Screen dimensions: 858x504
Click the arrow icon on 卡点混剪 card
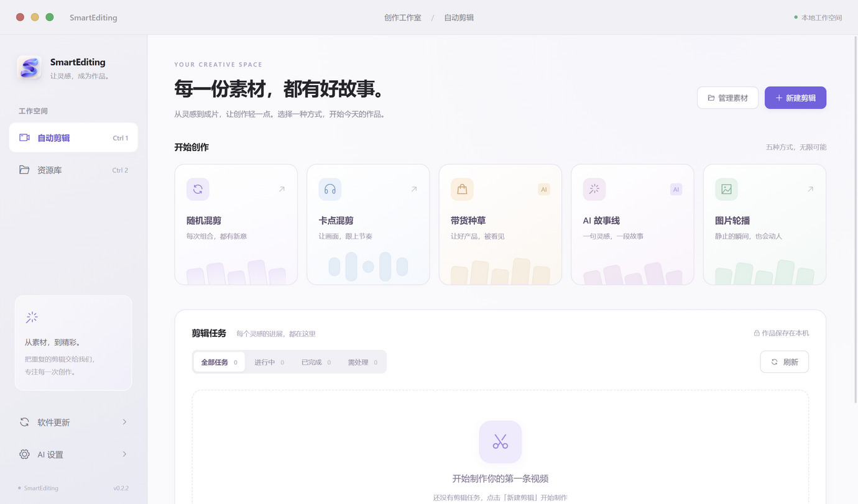pos(414,189)
